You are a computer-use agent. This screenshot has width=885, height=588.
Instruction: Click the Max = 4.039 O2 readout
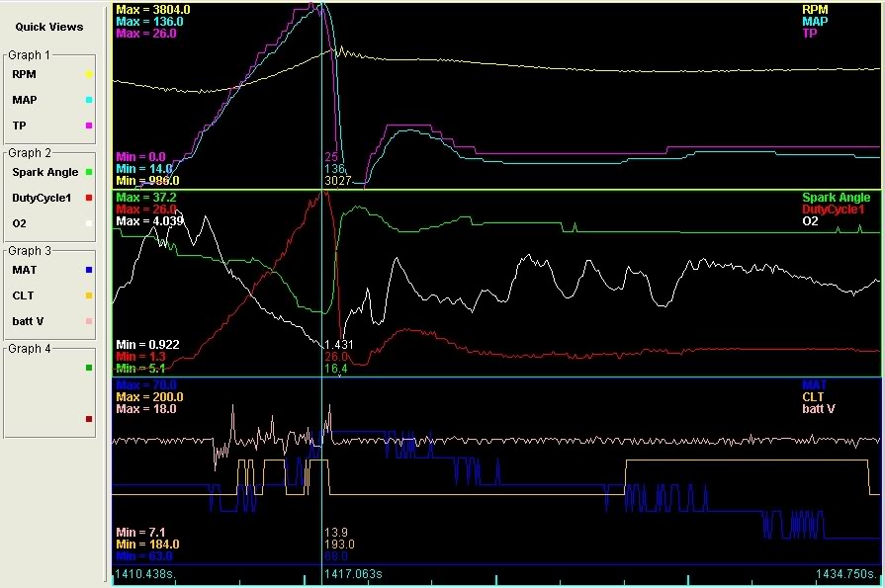click(149, 221)
